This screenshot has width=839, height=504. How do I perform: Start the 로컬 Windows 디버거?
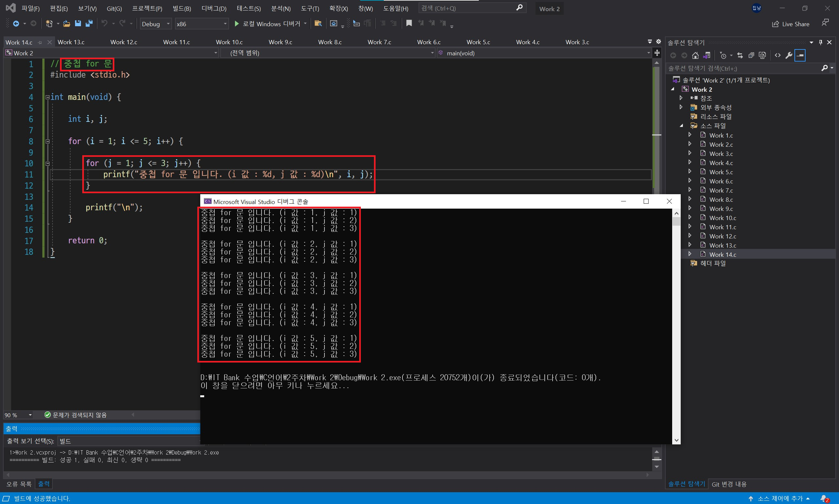(x=268, y=24)
